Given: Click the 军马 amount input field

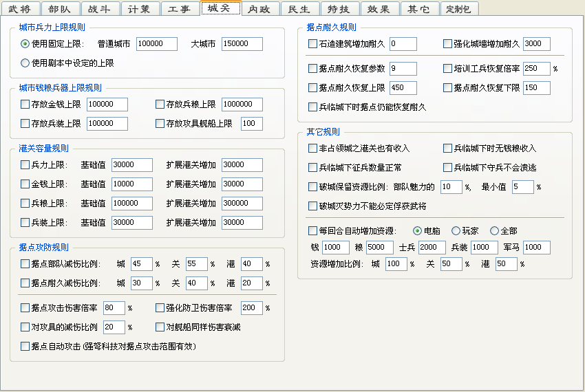Looking at the screenshot, I should tap(536, 248).
